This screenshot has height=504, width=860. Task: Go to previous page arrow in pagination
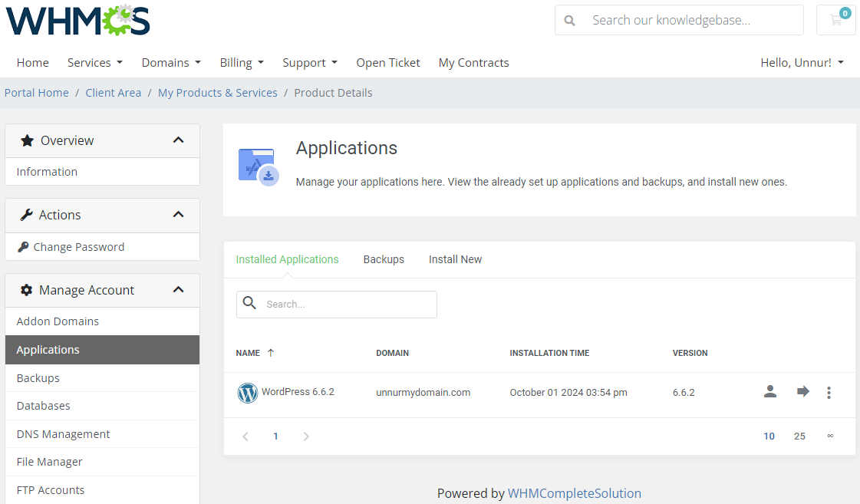[x=245, y=436]
